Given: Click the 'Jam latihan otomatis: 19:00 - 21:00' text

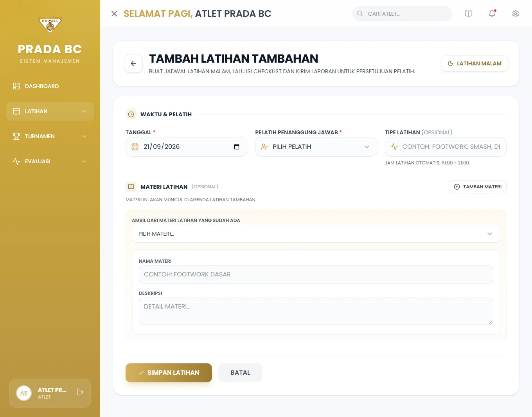Looking at the screenshot, I should coord(428,163).
